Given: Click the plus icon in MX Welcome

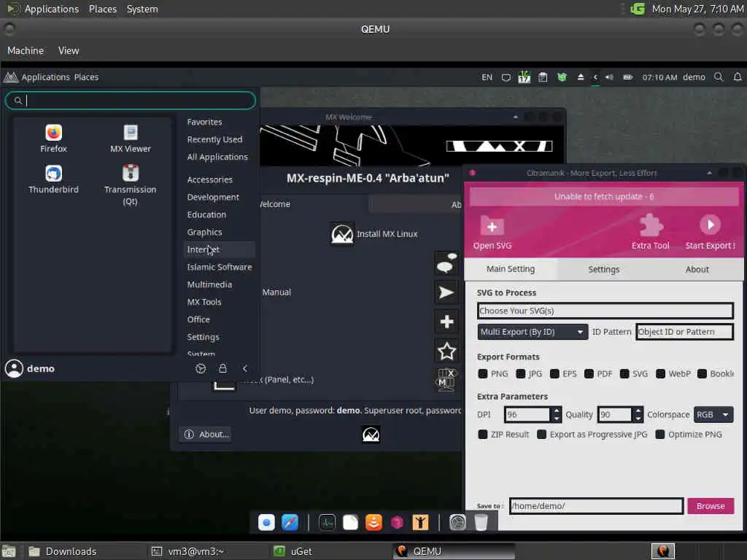Looking at the screenshot, I should 446,322.
